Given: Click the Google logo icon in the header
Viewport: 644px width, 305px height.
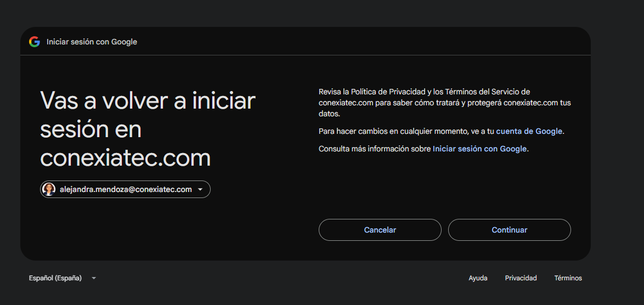Looking at the screenshot, I should (35, 42).
